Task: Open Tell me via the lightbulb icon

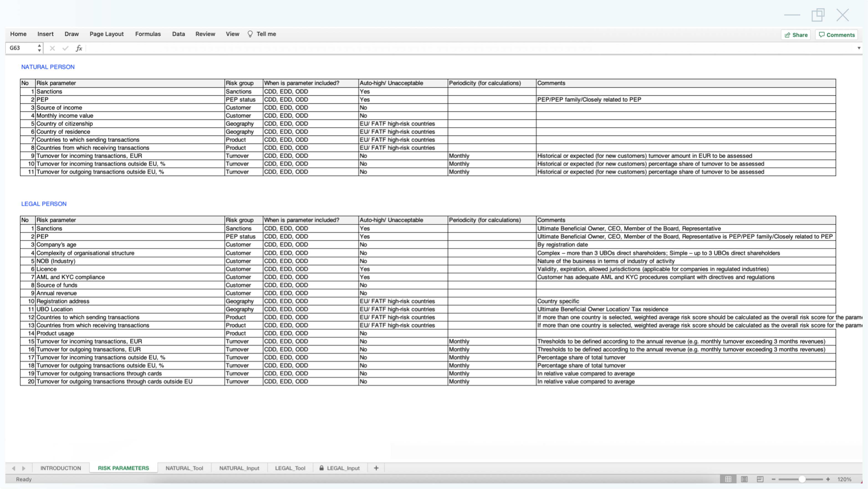Action: pos(250,34)
